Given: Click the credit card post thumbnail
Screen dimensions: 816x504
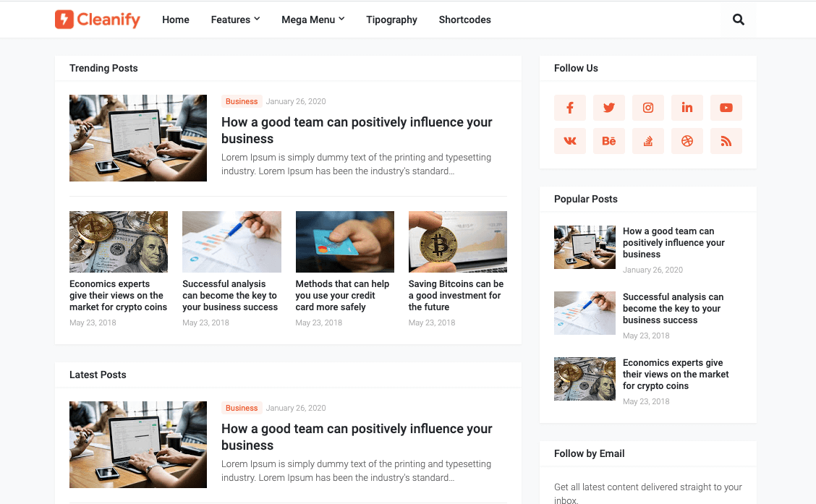Looking at the screenshot, I should pos(344,242).
